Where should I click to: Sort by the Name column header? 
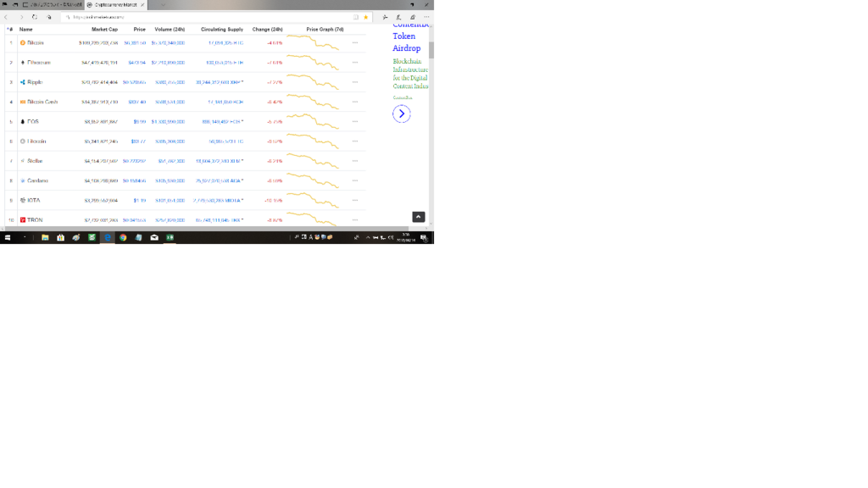click(26, 30)
